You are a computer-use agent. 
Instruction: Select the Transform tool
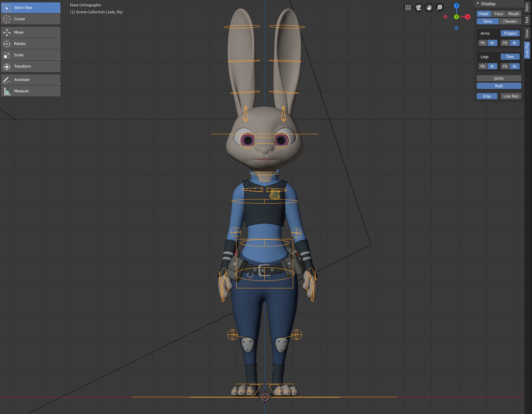31,66
